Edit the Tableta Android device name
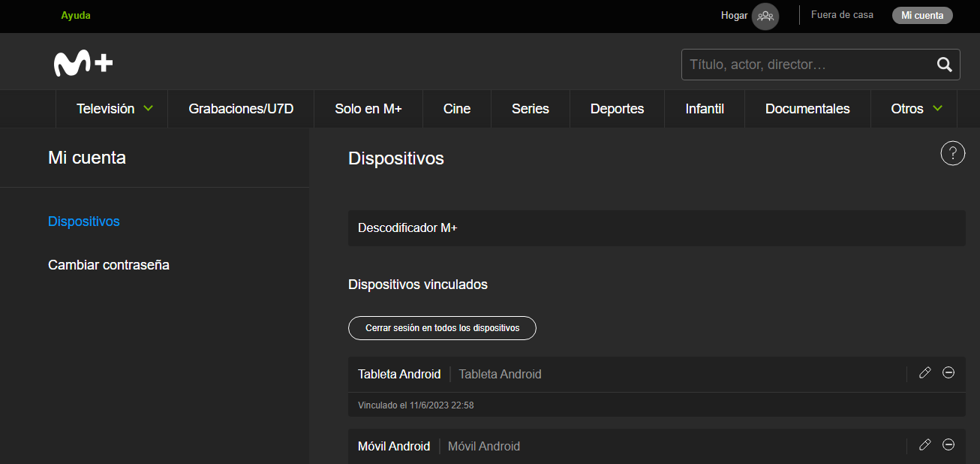The image size is (980, 464). tap(924, 373)
